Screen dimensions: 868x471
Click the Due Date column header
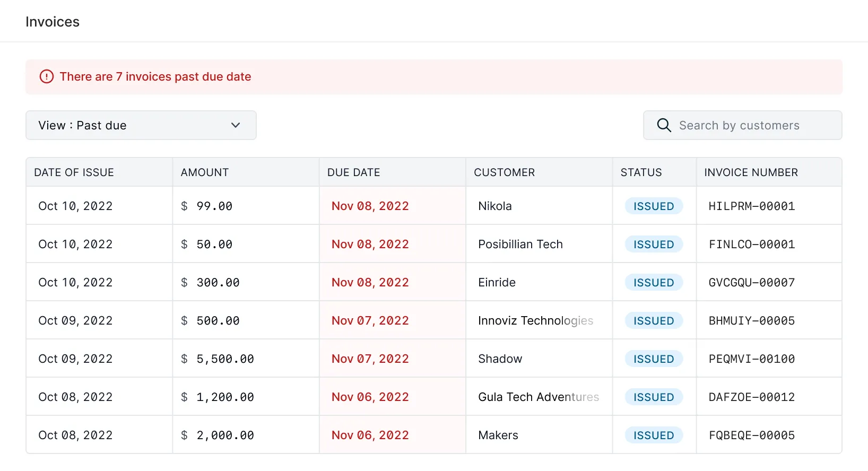pyautogui.click(x=353, y=172)
